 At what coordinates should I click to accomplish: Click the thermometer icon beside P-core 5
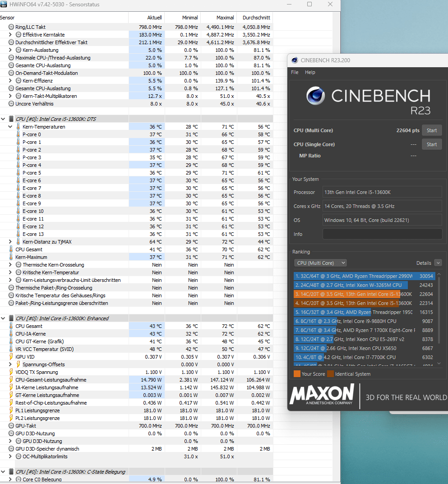(18, 173)
